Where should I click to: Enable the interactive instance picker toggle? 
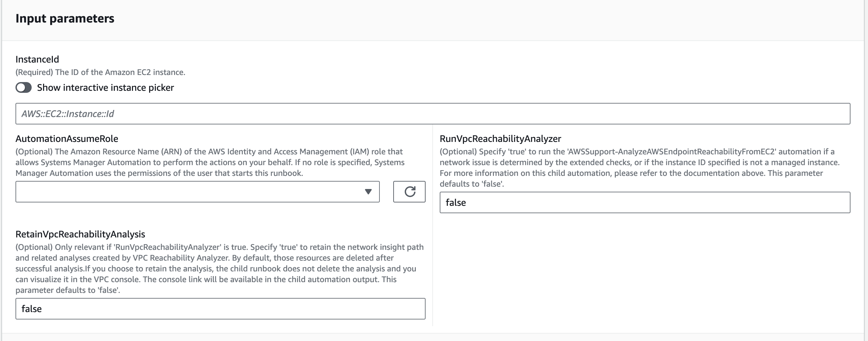coord(23,87)
